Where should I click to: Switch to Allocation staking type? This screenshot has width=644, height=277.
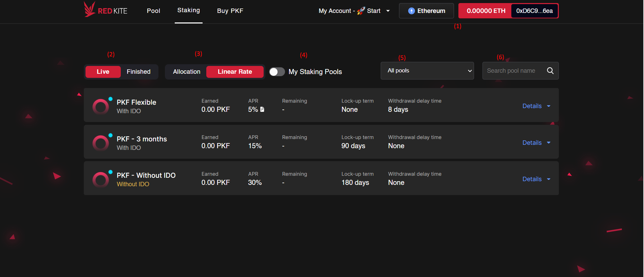[187, 72]
